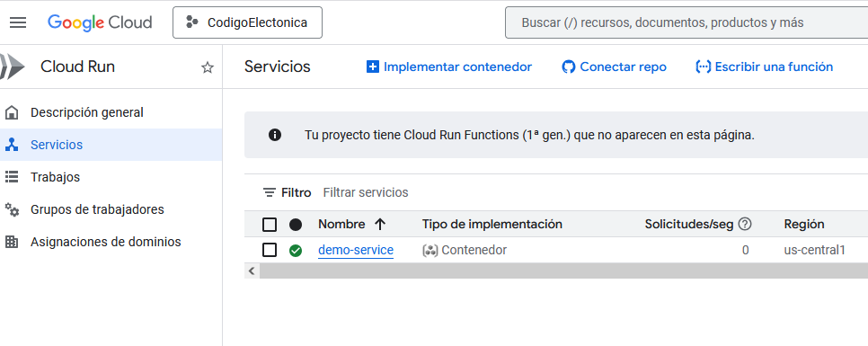
Task: Click the Servicios sidebar icon
Action: pos(11,145)
